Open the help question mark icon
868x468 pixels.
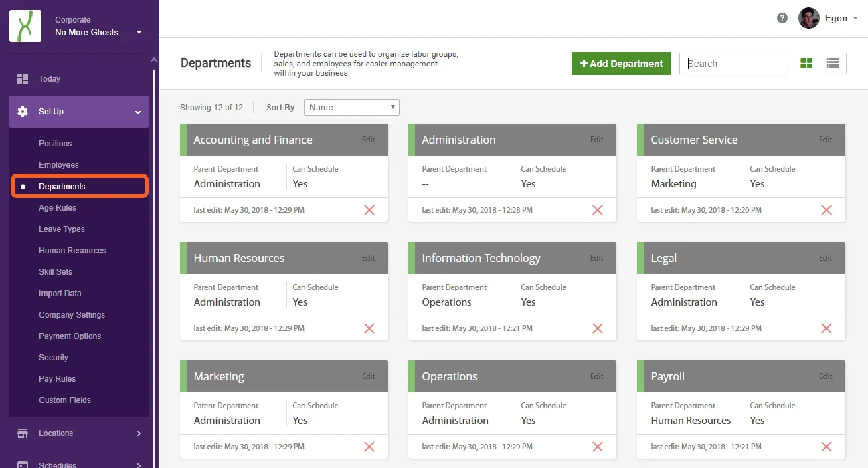pyautogui.click(x=782, y=18)
